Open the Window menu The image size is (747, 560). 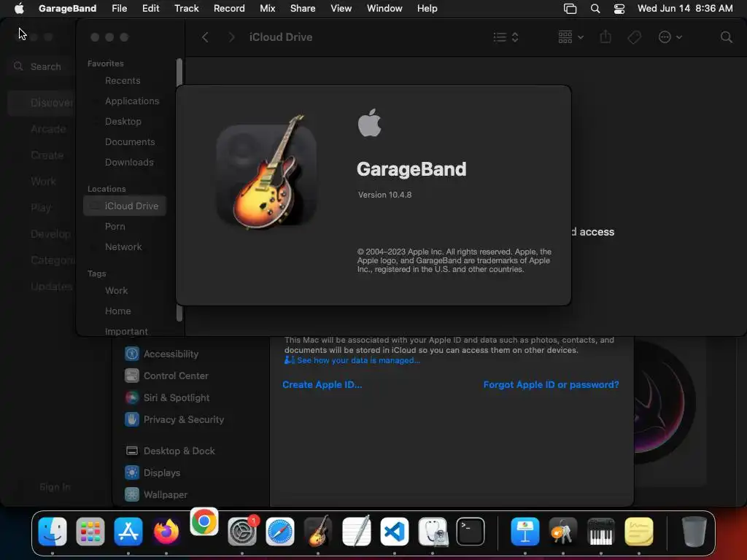click(x=384, y=8)
